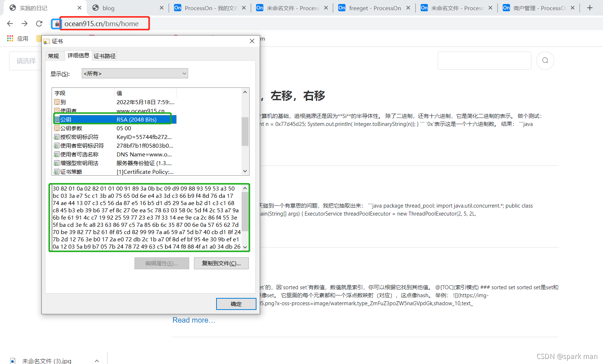The image size is (603, 364).
Task: Click the blog search input box
Action: pos(484,61)
